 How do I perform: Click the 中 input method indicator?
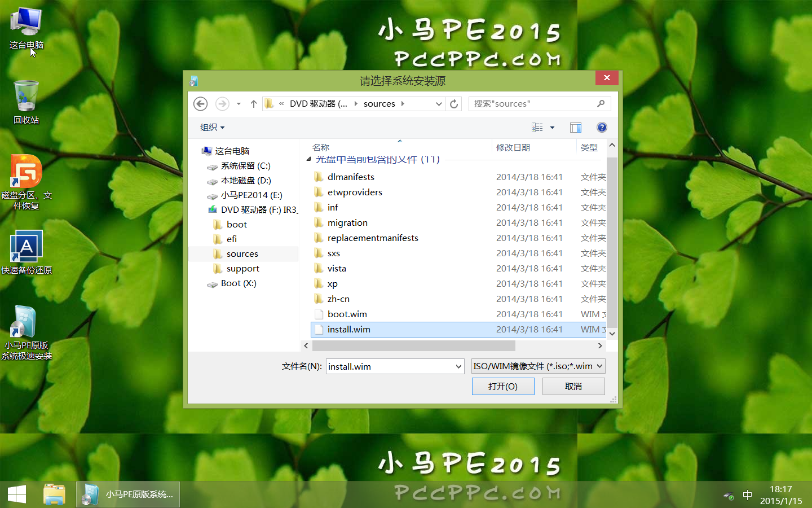(x=748, y=495)
